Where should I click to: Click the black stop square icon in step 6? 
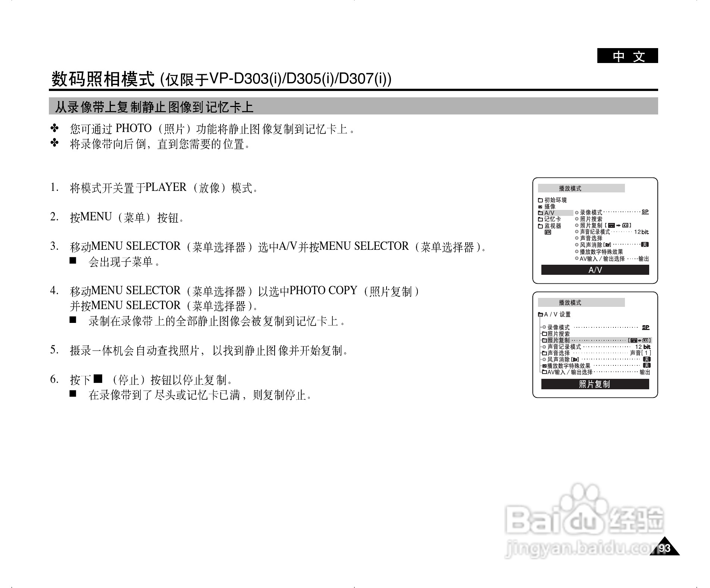click(98, 379)
